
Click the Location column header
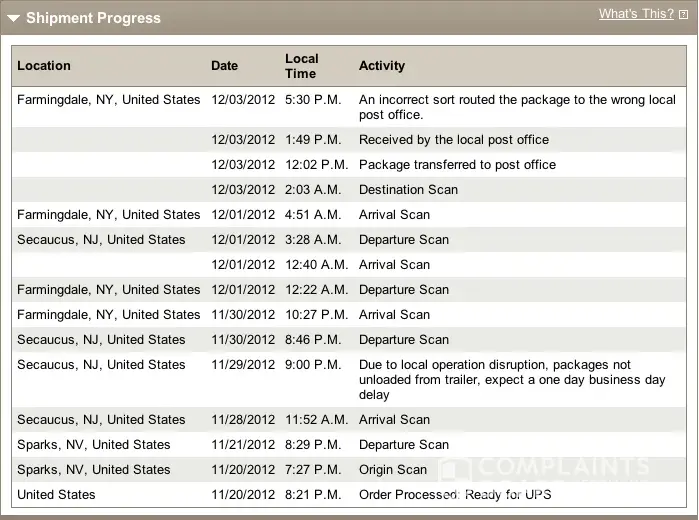[44, 66]
